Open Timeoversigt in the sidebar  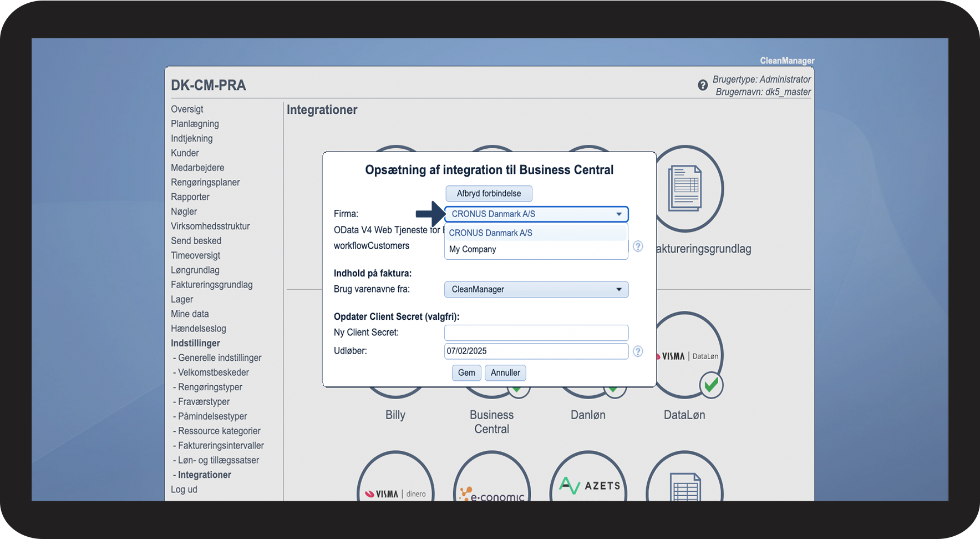pos(195,256)
